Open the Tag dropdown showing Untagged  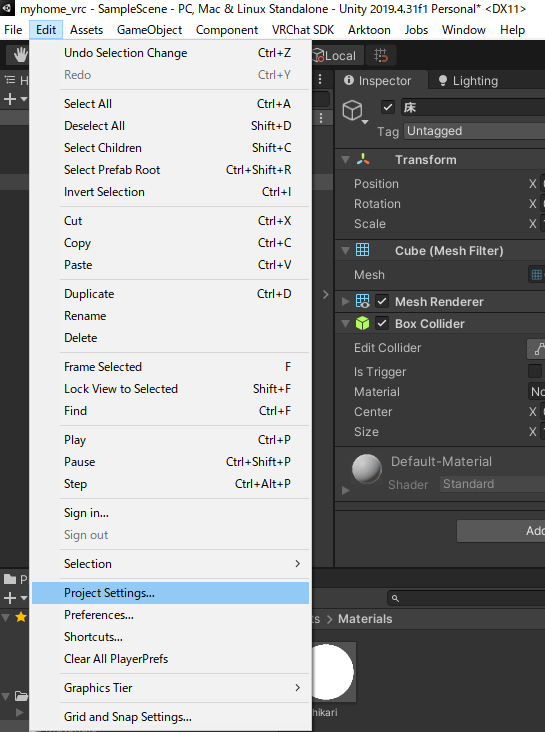[x=474, y=131]
